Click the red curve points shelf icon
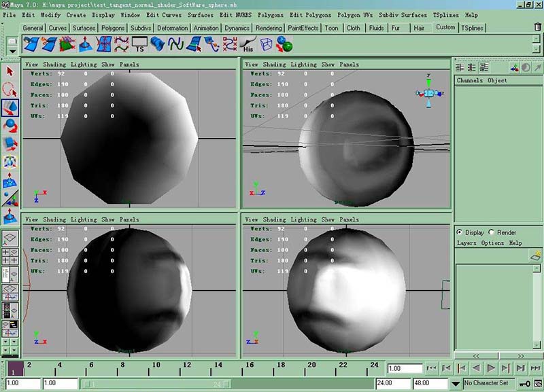Screen dimensions: 544x392 230,44
